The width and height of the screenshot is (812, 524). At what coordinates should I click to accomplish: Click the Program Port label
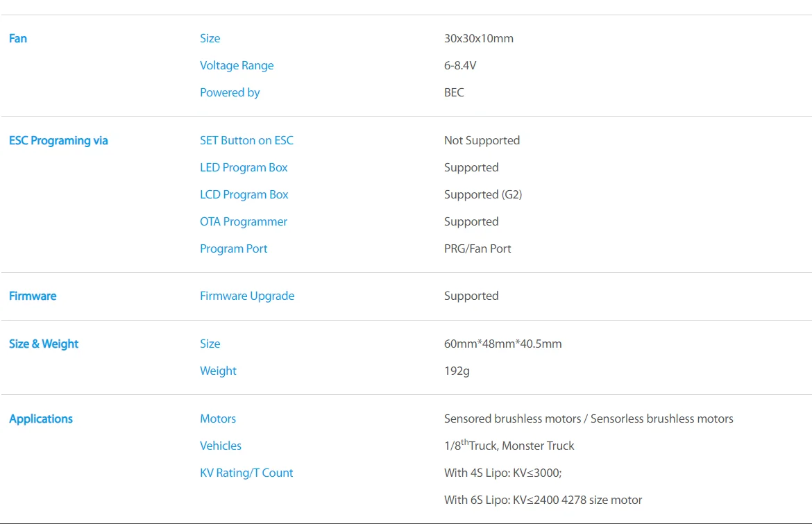pos(234,248)
